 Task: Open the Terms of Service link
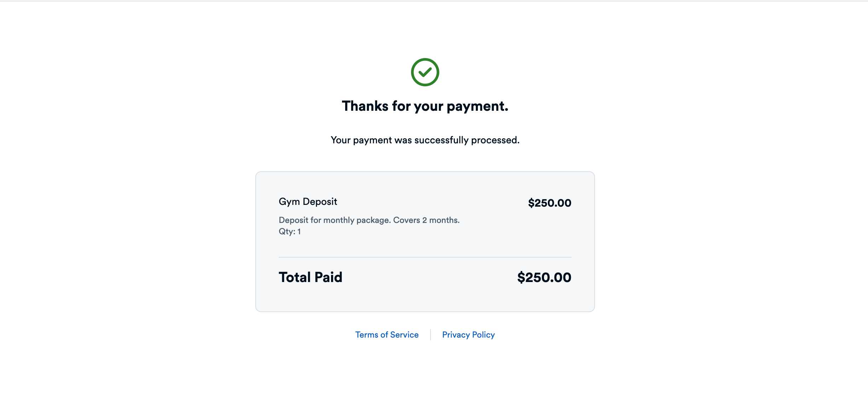pyautogui.click(x=387, y=335)
